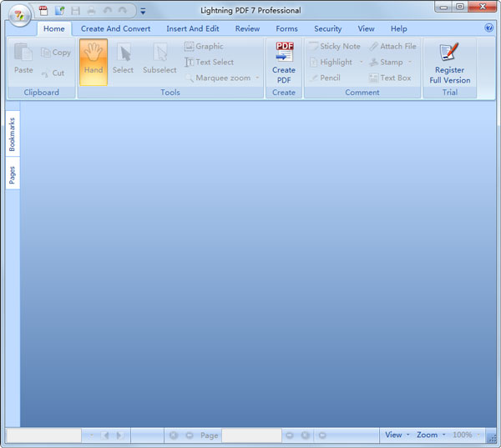The width and height of the screenshot is (501, 448).
Task: Click the Print icon in quick access toolbar
Action: click(x=91, y=11)
